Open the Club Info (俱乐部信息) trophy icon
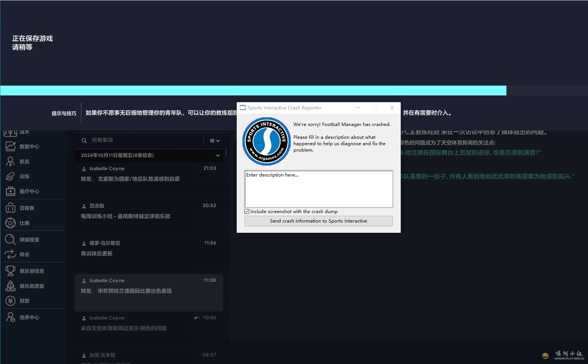Screen dimensions: 588x364 pyautogui.click(x=10, y=271)
